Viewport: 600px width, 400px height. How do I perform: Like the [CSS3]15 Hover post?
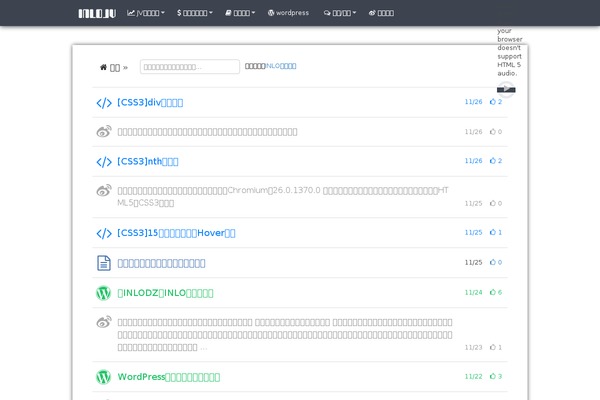496,232
